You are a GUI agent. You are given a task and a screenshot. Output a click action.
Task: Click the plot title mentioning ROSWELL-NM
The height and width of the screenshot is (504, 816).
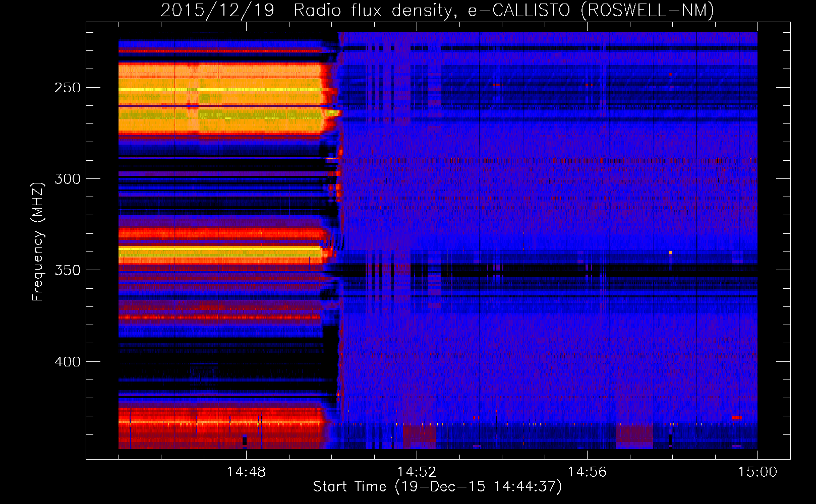437,10
